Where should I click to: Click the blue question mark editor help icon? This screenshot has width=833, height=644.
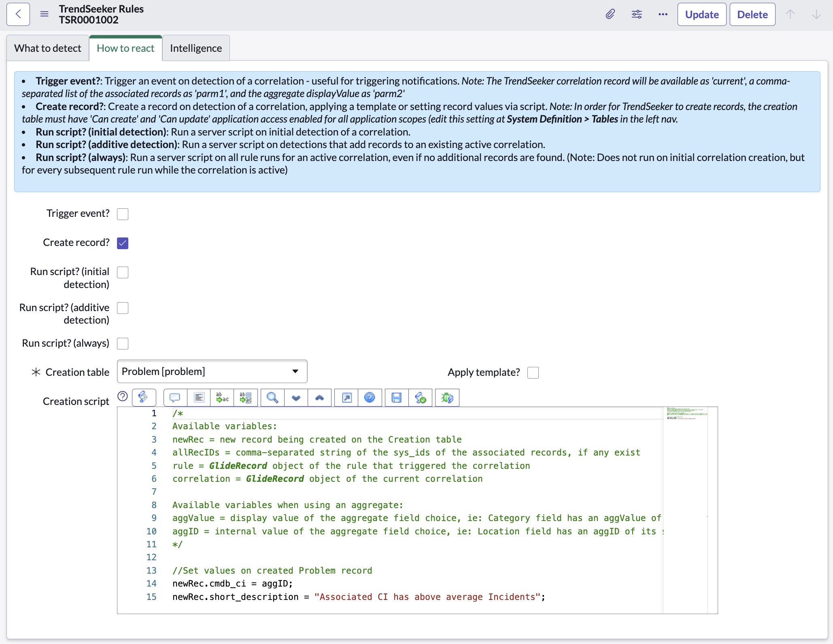(370, 398)
